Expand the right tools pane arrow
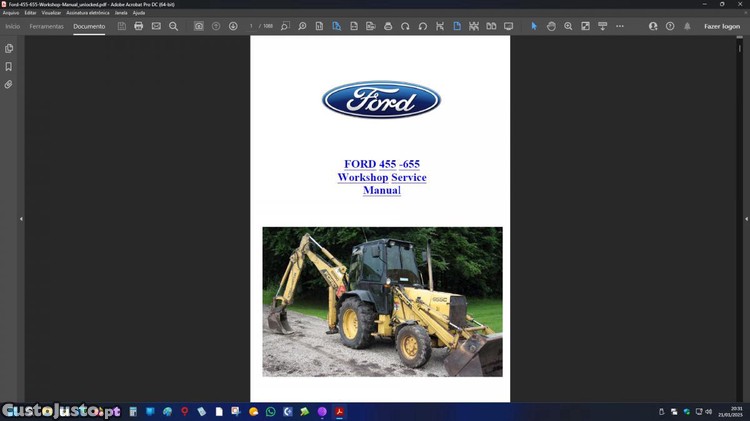This screenshot has width=750, height=421. coord(729,218)
